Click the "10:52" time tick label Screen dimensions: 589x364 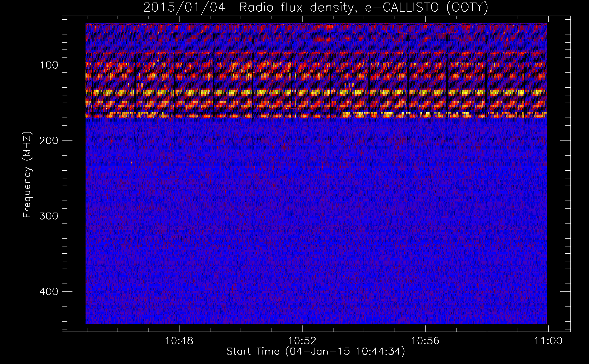coord(302,341)
